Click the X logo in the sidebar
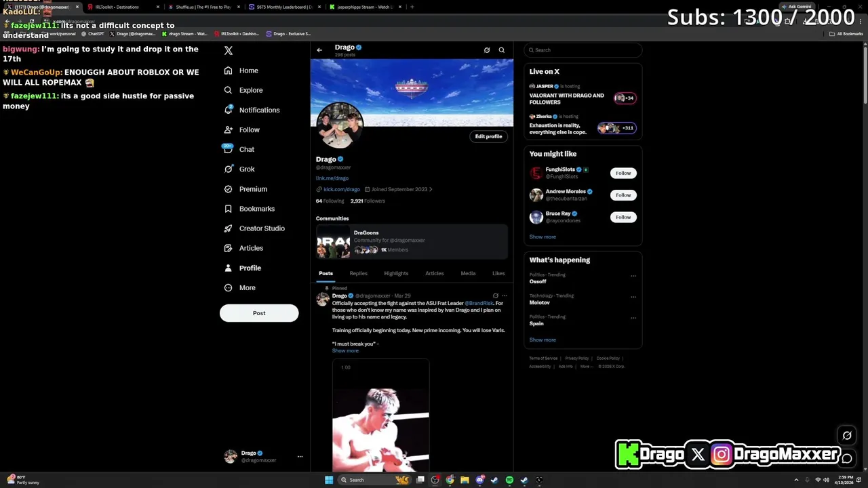Screen dimensions: 868x488 pyautogui.click(x=229, y=51)
